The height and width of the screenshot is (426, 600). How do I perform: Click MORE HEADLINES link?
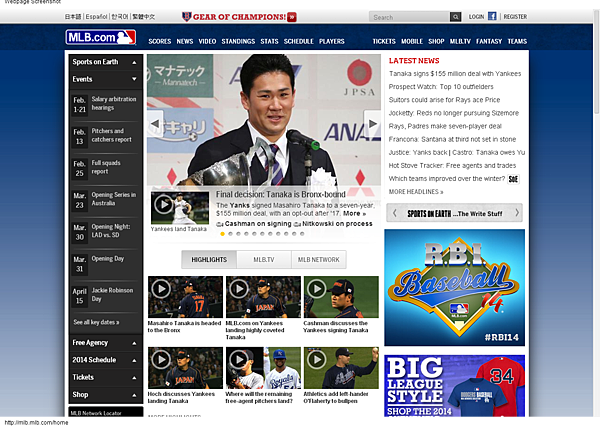pyautogui.click(x=416, y=192)
